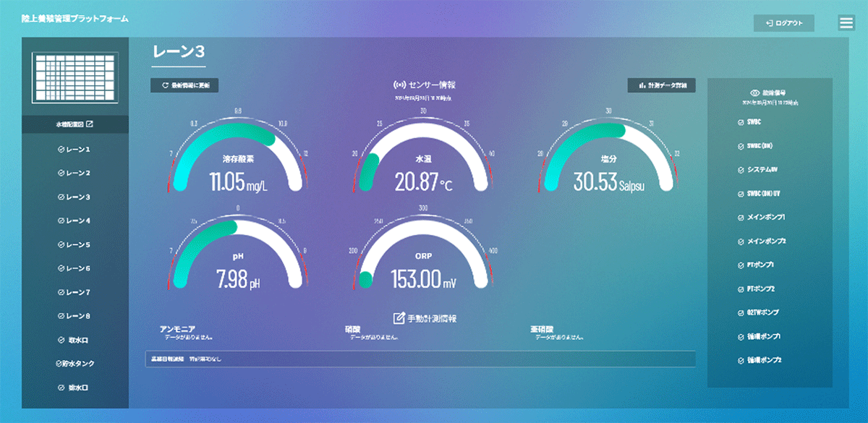Click the notification bar below manual measurements
The height and width of the screenshot is (423, 868).
[420, 359]
